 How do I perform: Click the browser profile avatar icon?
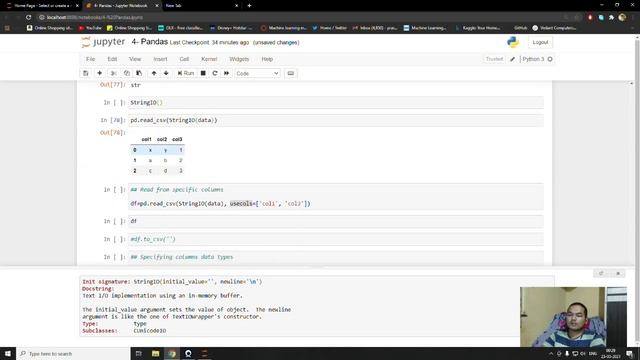coord(622,17)
